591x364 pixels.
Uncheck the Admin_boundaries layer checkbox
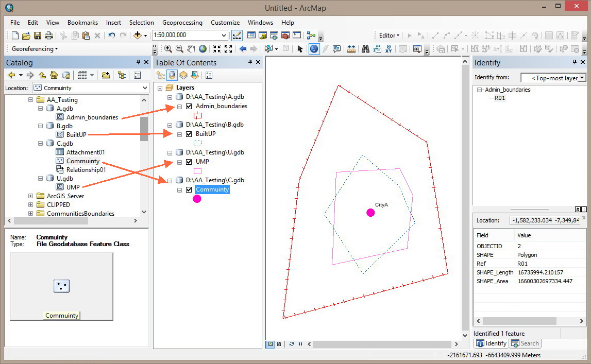click(189, 106)
